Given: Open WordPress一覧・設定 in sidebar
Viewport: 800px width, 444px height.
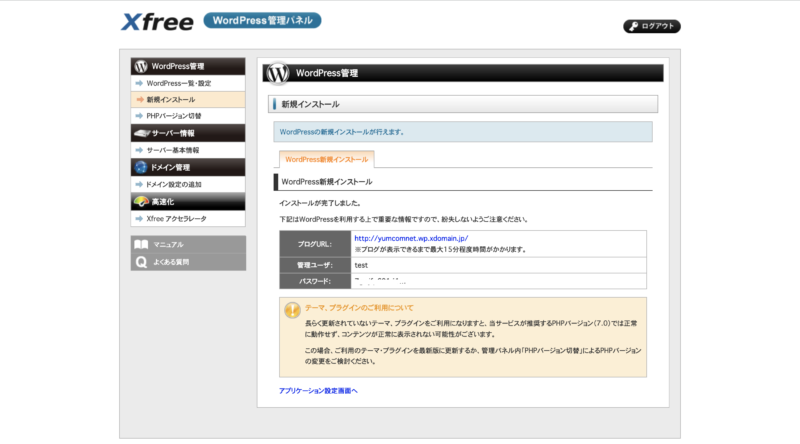Looking at the screenshot, I should coord(188,83).
